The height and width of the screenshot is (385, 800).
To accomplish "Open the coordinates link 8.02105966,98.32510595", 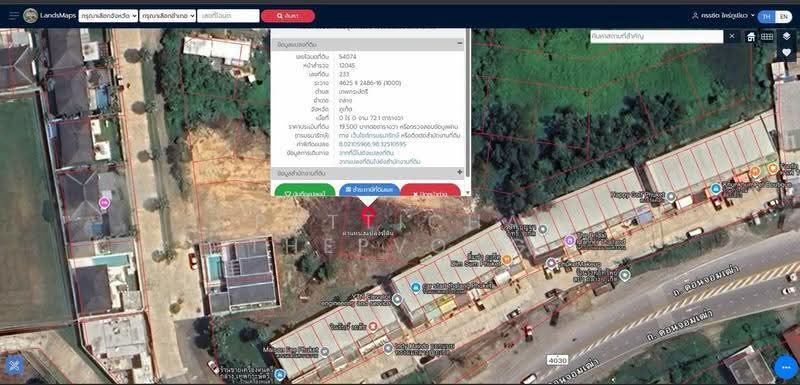I will tap(372, 144).
